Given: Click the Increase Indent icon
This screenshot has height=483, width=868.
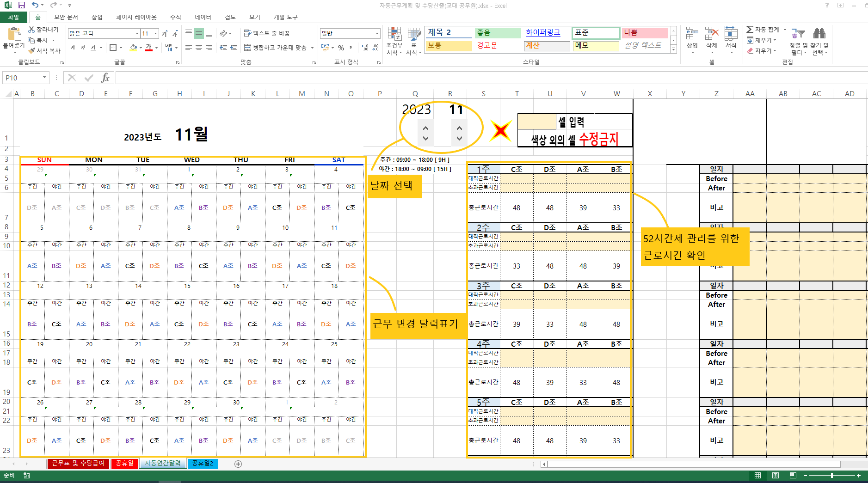Looking at the screenshot, I should [x=234, y=48].
